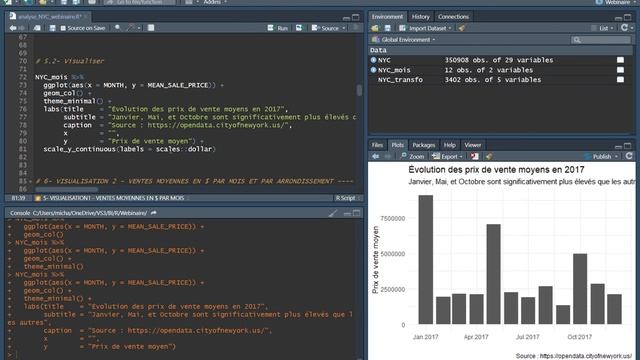This screenshot has height=360, width=640.
Task: Open the Viewer tab
Action: [472, 145]
